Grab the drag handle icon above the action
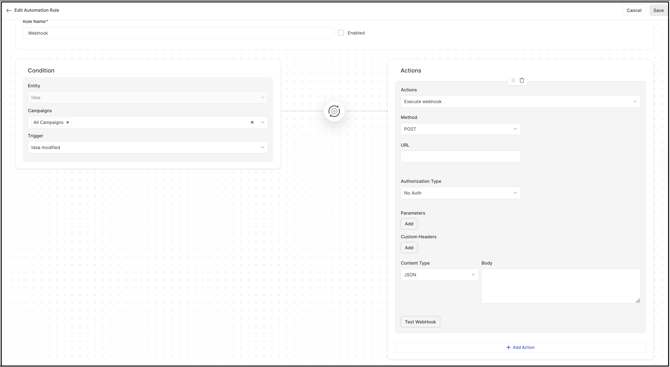Image resolution: width=670 pixels, height=367 pixels. coord(513,80)
